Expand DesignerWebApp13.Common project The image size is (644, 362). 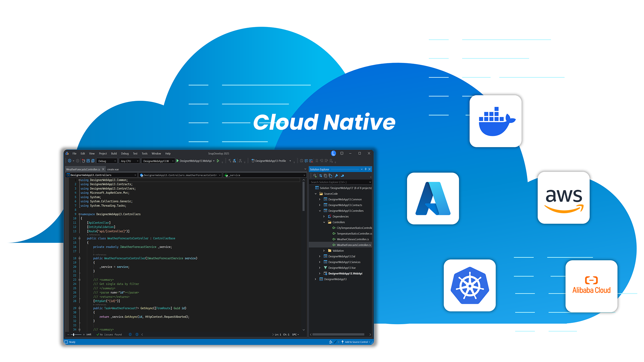tap(320, 199)
